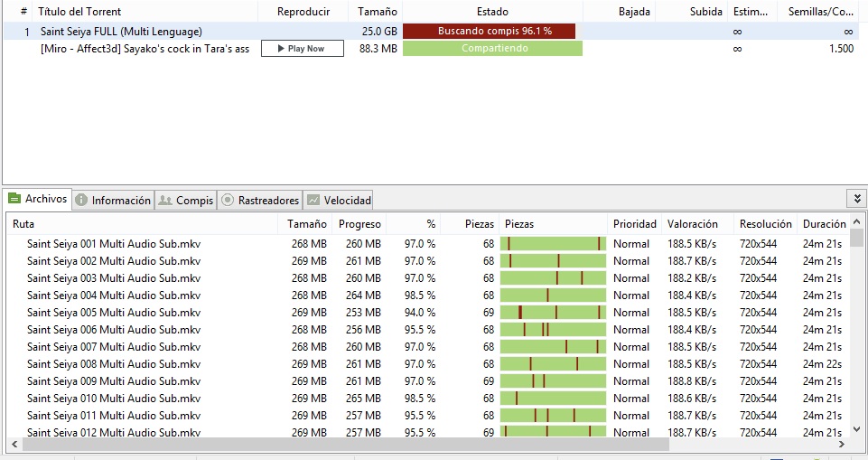Screen dimensions: 868x460
Task: Sort files by Ruta column
Action: click(23, 224)
